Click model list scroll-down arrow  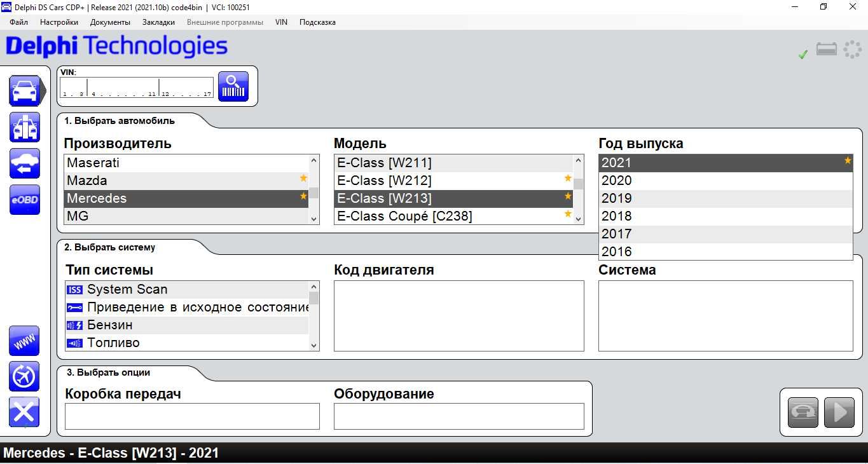point(578,219)
